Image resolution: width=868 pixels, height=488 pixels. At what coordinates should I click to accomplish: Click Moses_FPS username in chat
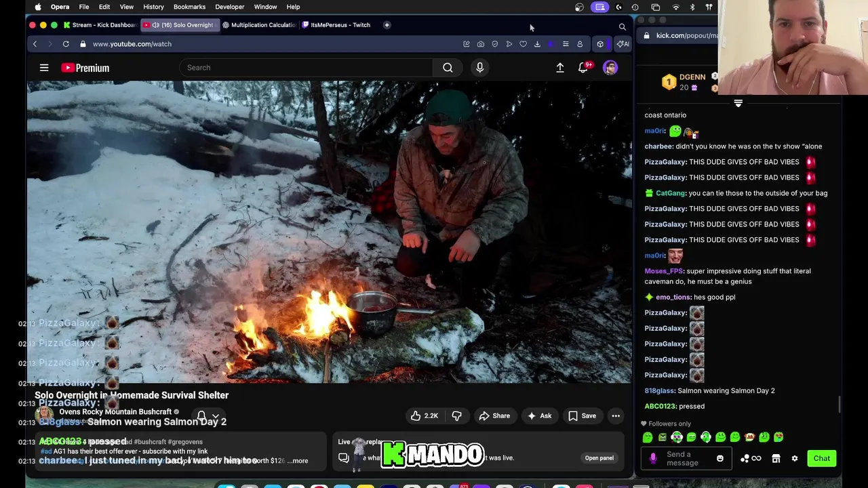[x=664, y=271]
